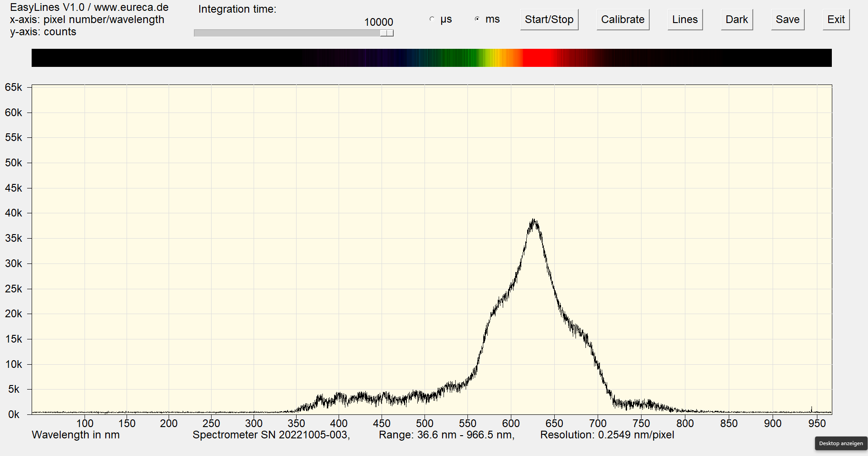Click the 'Desktop anzeigen' tooltip in the corner
868x456 pixels.
pos(841,443)
